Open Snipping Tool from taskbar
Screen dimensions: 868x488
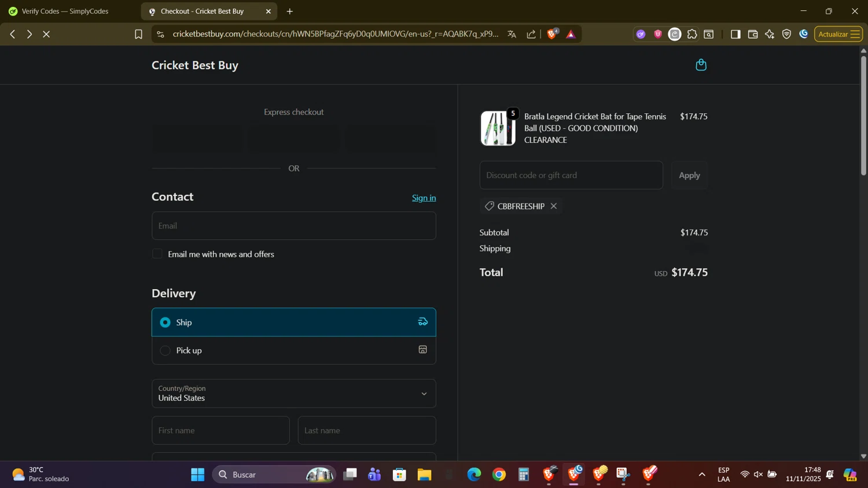click(623, 475)
